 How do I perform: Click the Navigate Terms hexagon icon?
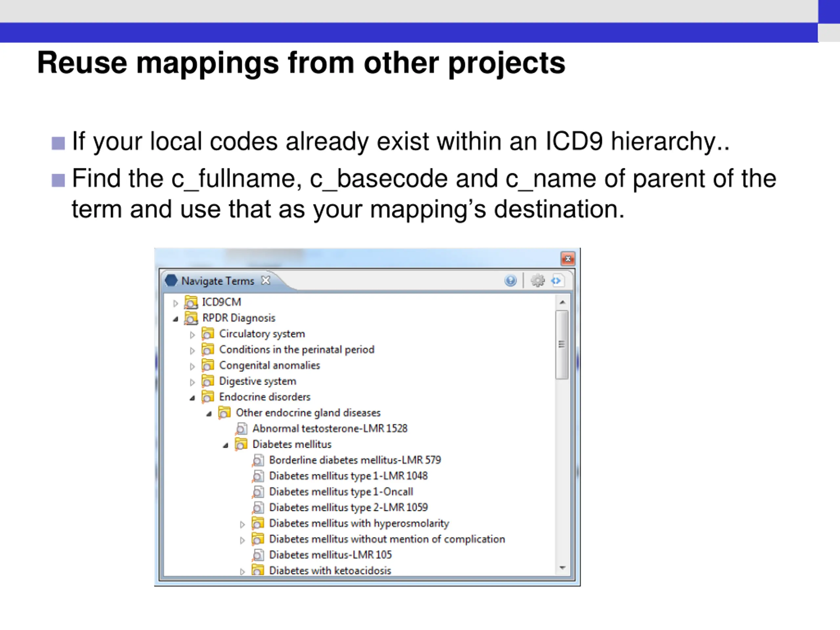171,280
